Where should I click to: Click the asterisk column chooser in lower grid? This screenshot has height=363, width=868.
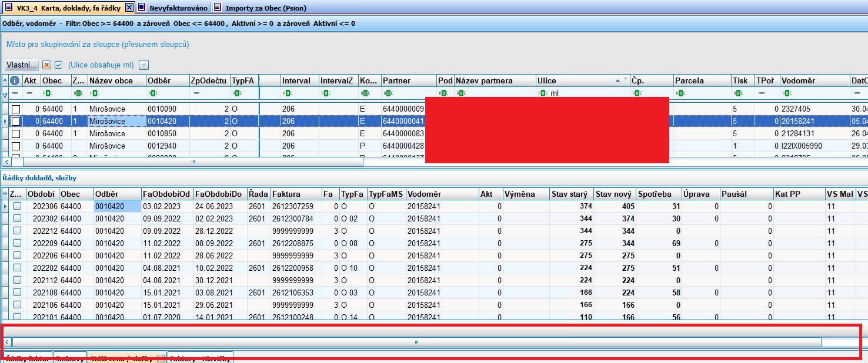5,194
